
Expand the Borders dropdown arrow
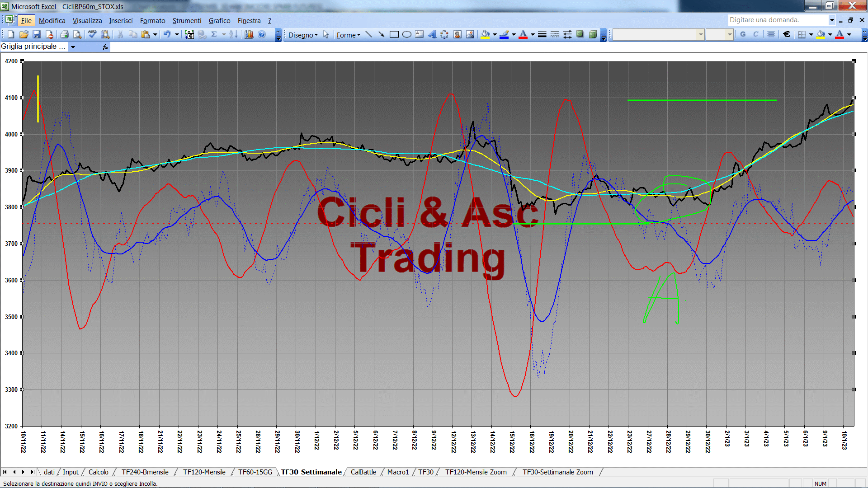pyautogui.click(x=811, y=34)
